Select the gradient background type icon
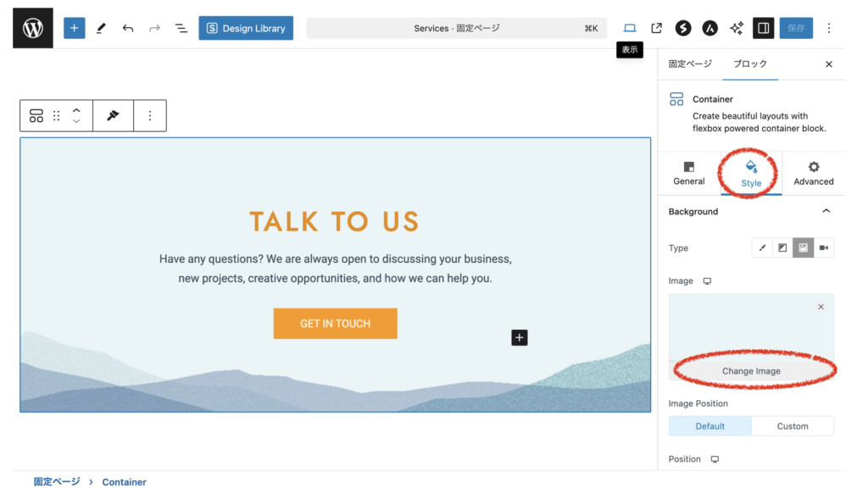Image resolution: width=868 pixels, height=500 pixels. 782,248
